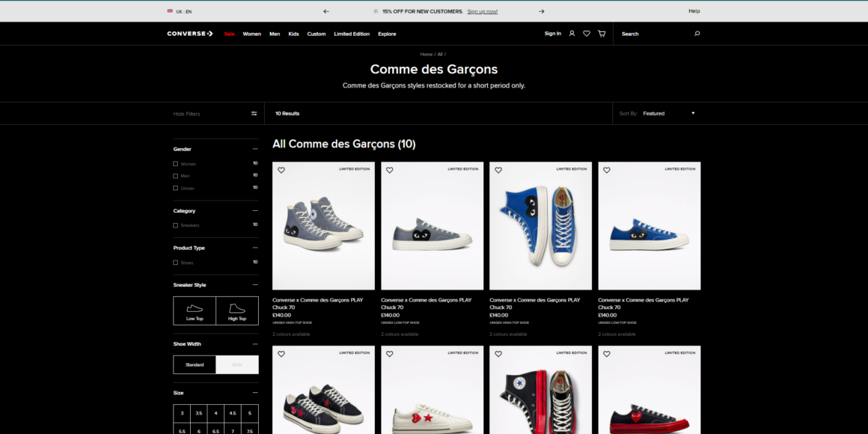The image size is (868, 434).
Task: Open the Sale menu item
Action: (229, 34)
